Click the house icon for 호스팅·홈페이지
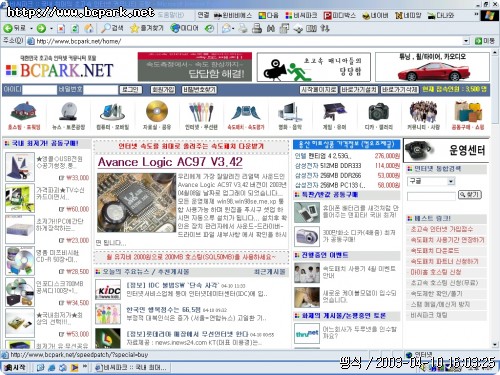This screenshot has width=500, height=375. 24,111
